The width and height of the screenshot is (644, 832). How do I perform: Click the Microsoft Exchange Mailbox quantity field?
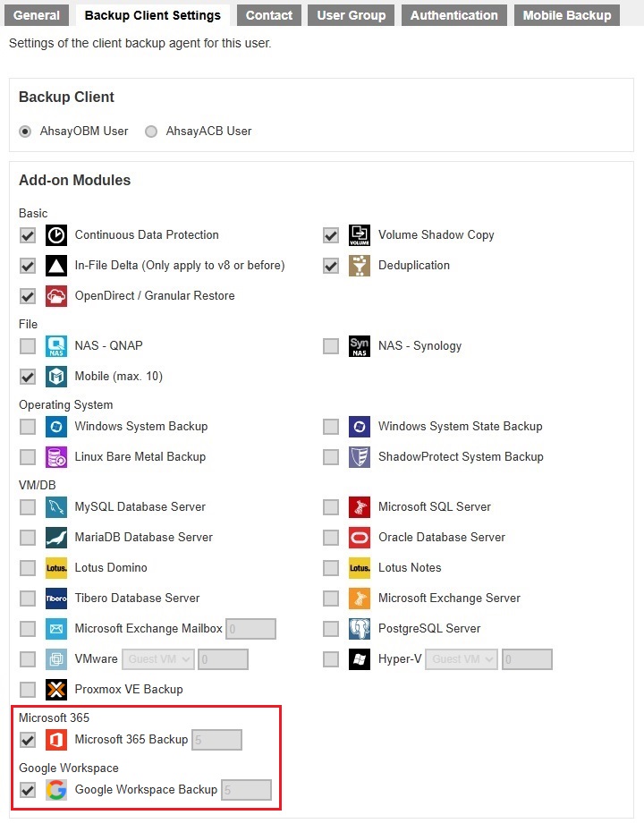[251, 629]
